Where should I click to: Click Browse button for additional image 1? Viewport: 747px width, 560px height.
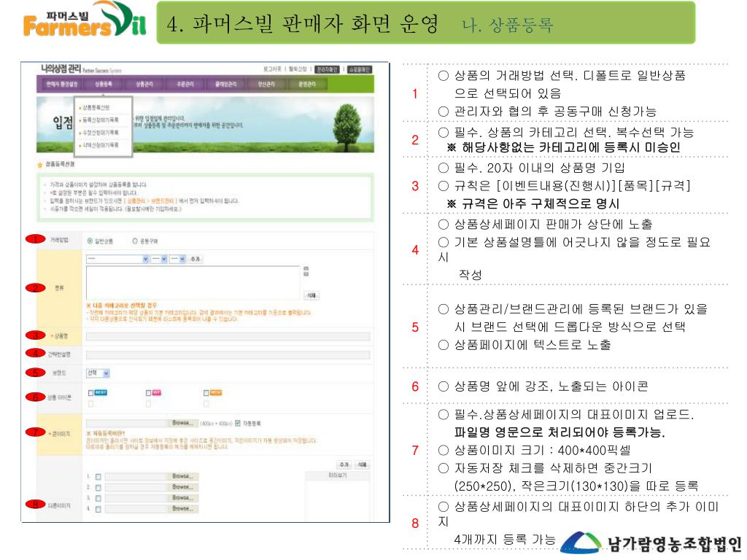[183, 476]
